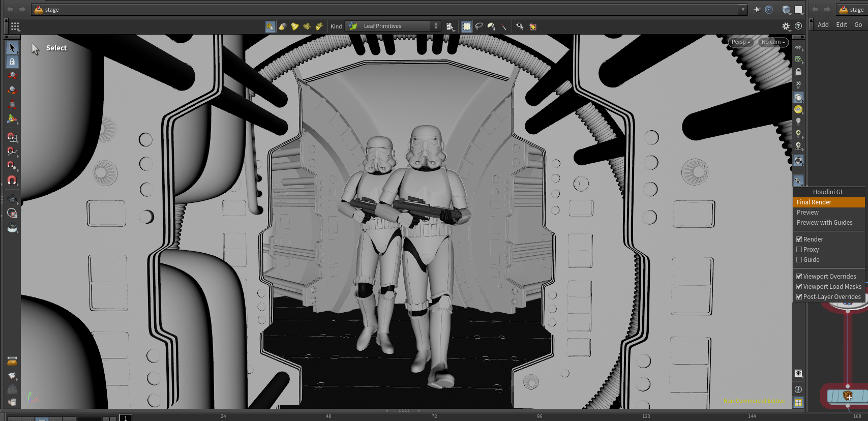Toggle the plain light bulb lighting icon

(798, 122)
